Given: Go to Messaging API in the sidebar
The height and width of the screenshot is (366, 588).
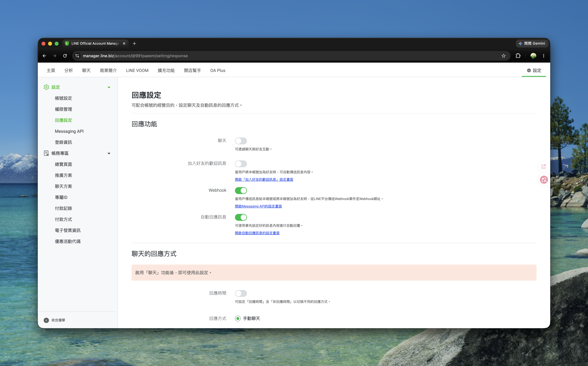Looking at the screenshot, I should click(x=69, y=131).
